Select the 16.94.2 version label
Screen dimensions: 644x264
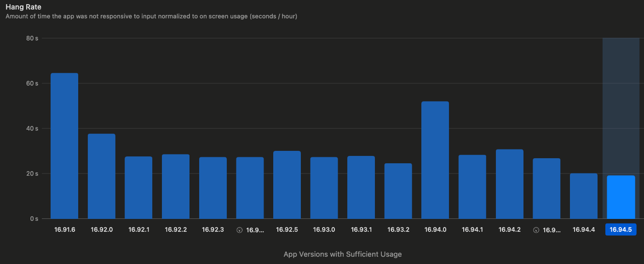[510, 230]
